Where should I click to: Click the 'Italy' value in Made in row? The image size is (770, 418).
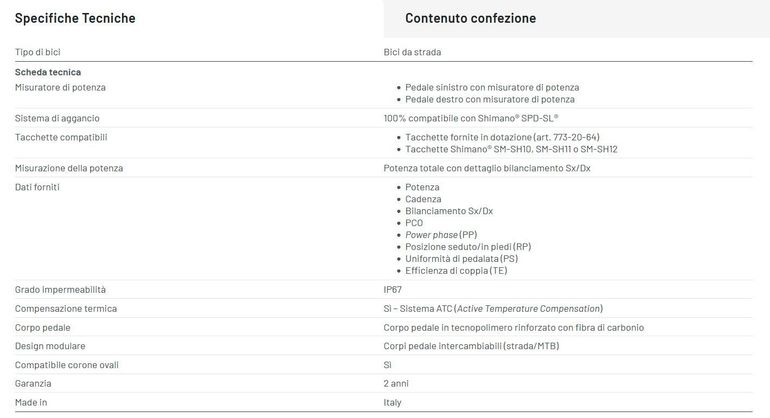392,403
